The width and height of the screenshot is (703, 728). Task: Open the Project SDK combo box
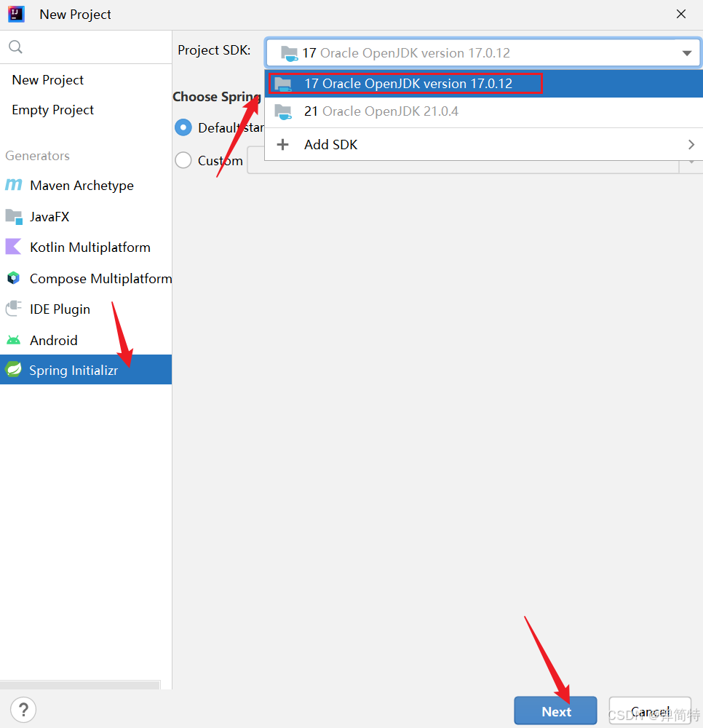(483, 53)
